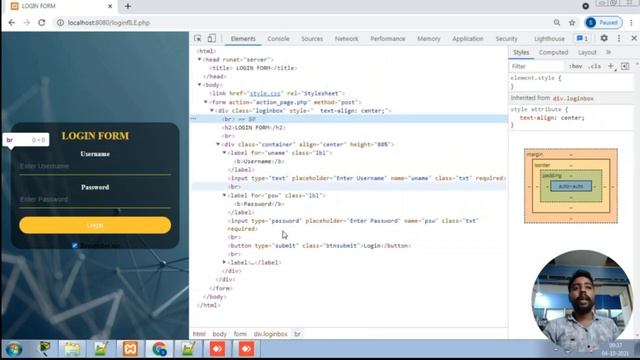Collapse the head element node
The width and height of the screenshot is (640, 360).
click(200, 60)
